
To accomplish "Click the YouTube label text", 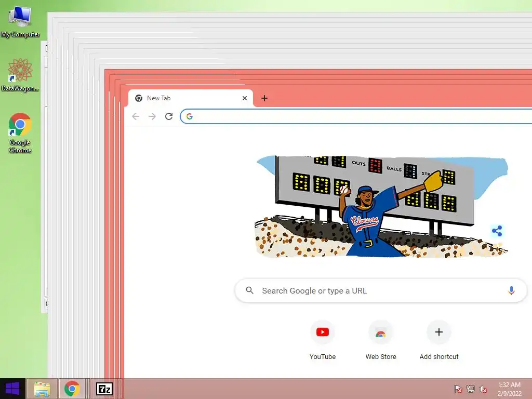I will [x=322, y=356].
